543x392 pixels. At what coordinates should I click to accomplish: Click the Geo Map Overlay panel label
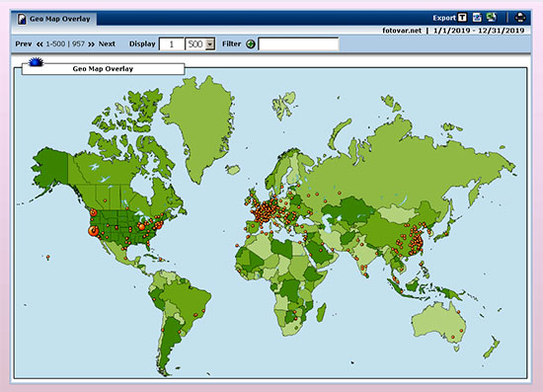click(103, 69)
